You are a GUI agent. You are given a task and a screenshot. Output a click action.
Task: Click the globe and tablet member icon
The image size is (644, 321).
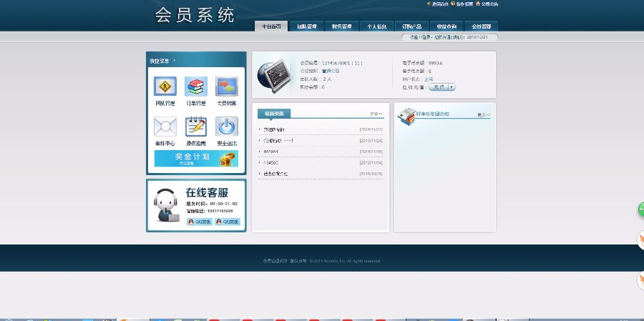point(274,76)
